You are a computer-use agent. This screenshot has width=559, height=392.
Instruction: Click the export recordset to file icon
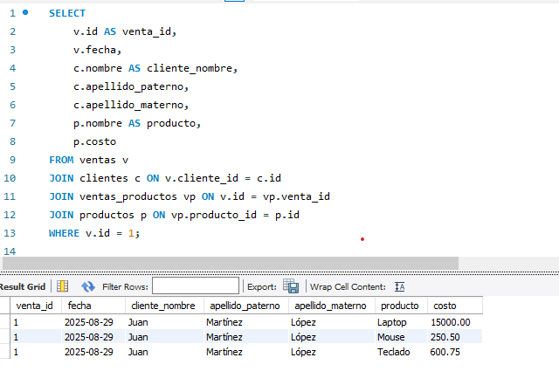pos(291,286)
